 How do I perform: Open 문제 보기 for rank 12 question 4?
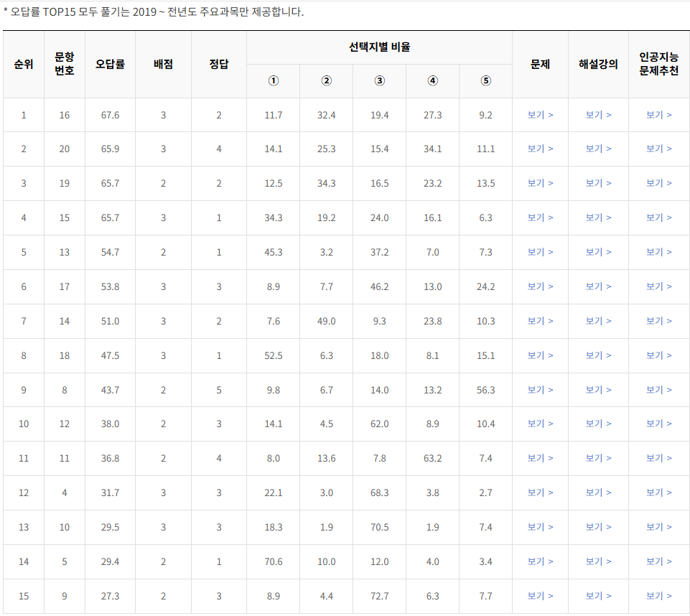coord(540,493)
